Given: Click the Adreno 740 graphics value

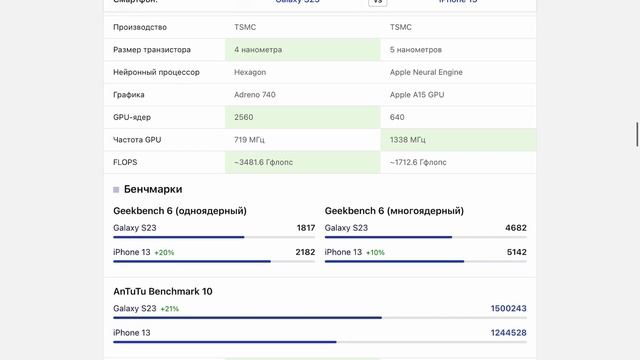Looking at the screenshot, I should click(x=255, y=95).
